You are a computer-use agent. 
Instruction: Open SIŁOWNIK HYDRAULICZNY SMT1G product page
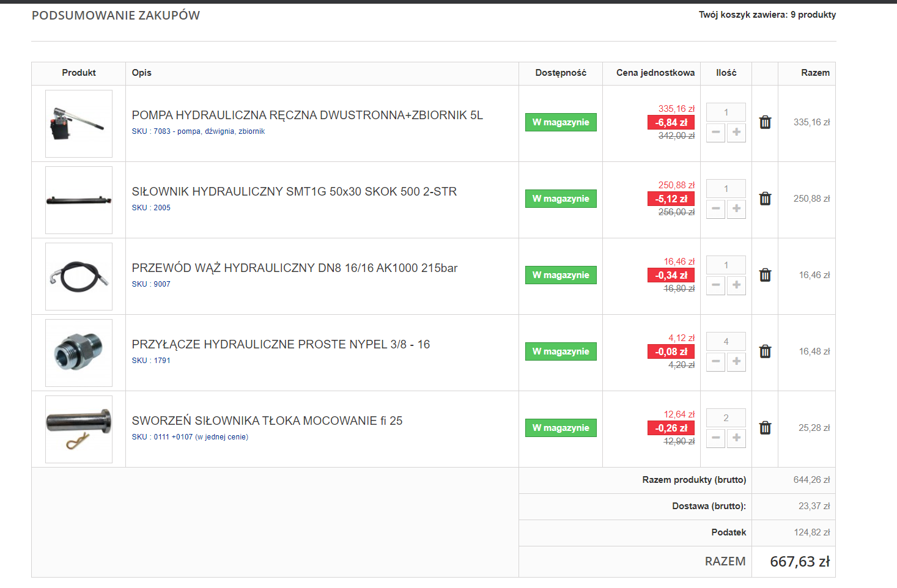click(x=294, y=191)
